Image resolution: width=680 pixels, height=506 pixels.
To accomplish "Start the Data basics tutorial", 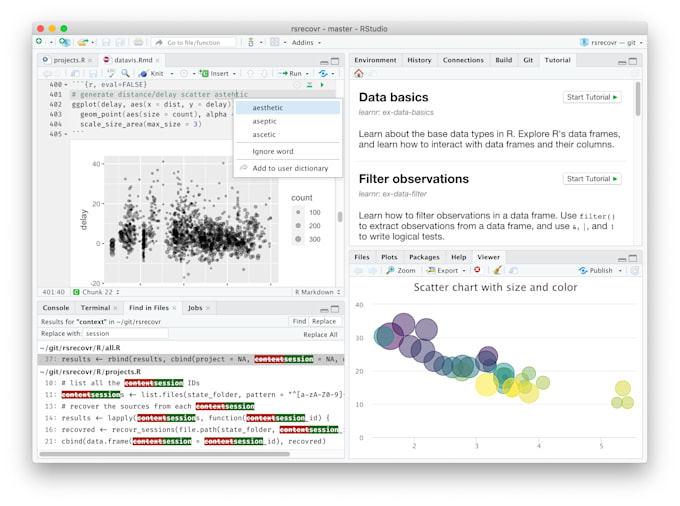I will click(x=592, y=97).
